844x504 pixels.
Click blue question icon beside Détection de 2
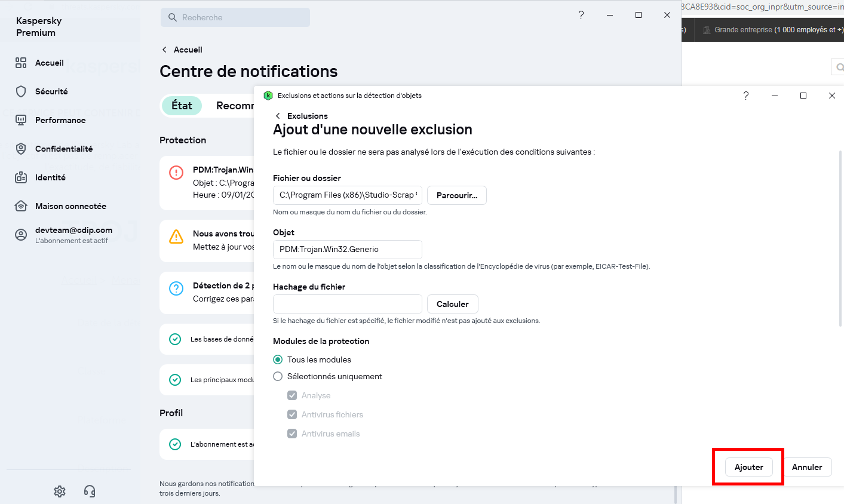click(x=176, y=288)
